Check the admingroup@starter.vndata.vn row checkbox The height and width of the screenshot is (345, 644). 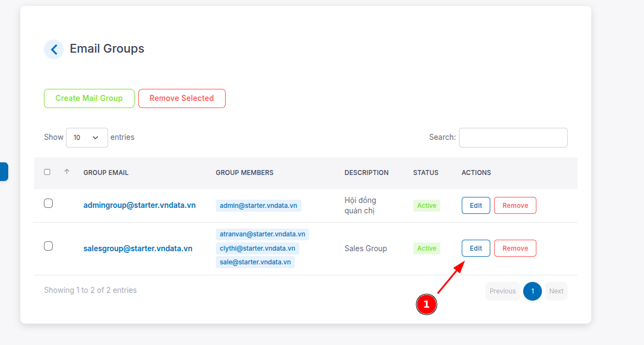click(x=48, y=203)
